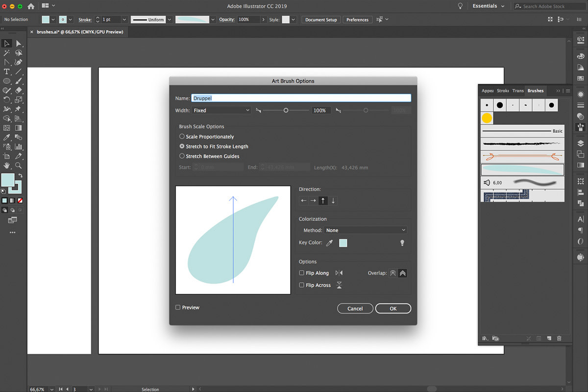This screenshot has height=392, width=588.
Task: Expand Opacity options arrow
Action: (x=264, y=20)
